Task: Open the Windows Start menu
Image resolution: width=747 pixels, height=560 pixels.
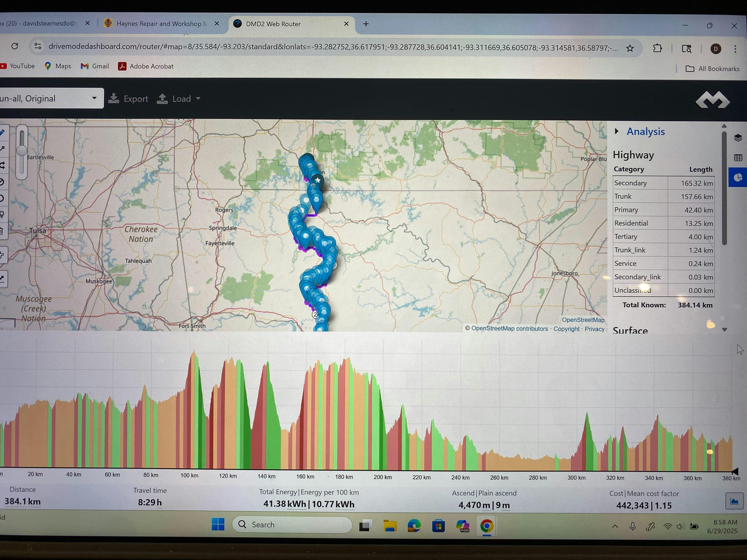Action: pyautogui.click(x=218, y=524)
